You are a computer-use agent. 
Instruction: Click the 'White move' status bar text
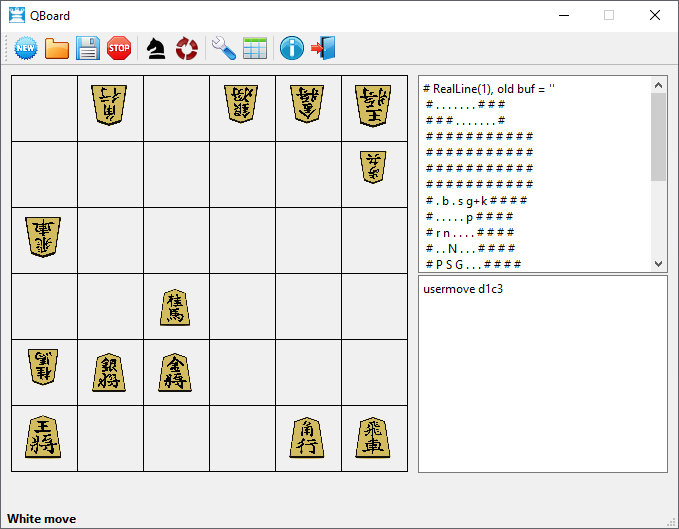(42, 519)
